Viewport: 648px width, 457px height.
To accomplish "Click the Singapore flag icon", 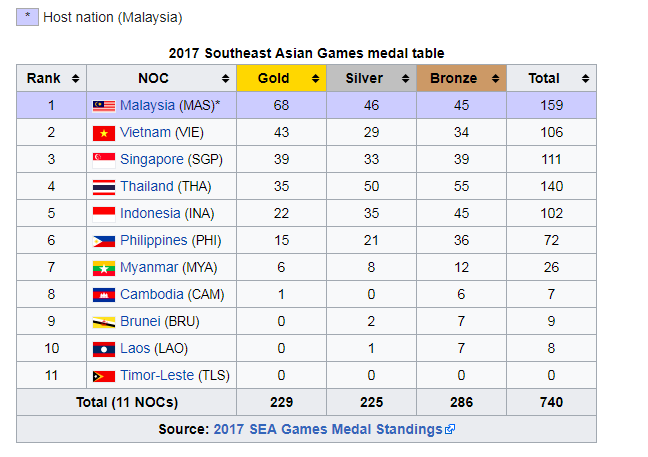I will (104, 159).
